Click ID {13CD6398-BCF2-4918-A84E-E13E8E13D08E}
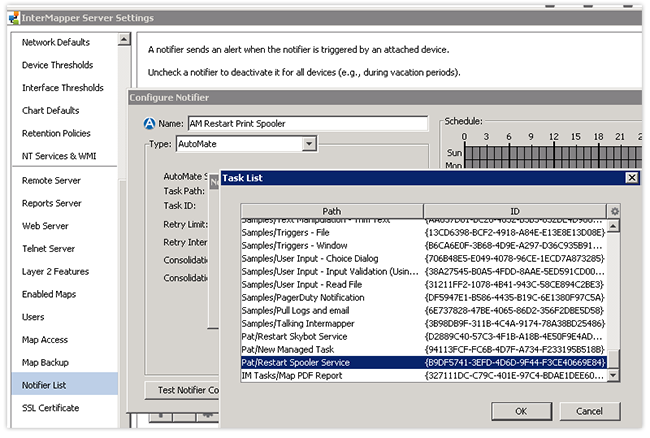The image size is (650, 438). coord(515,232)
